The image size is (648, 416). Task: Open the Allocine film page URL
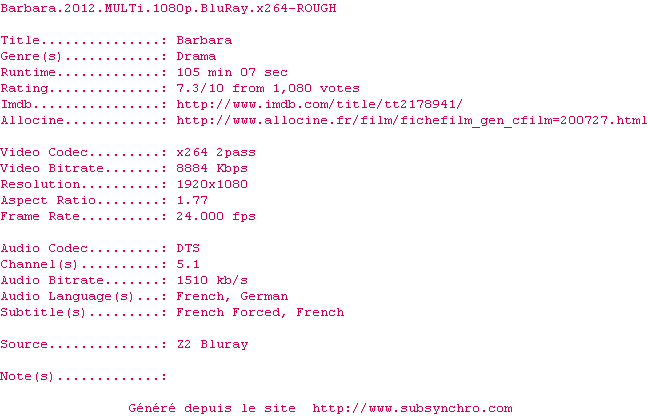(412, 120)
